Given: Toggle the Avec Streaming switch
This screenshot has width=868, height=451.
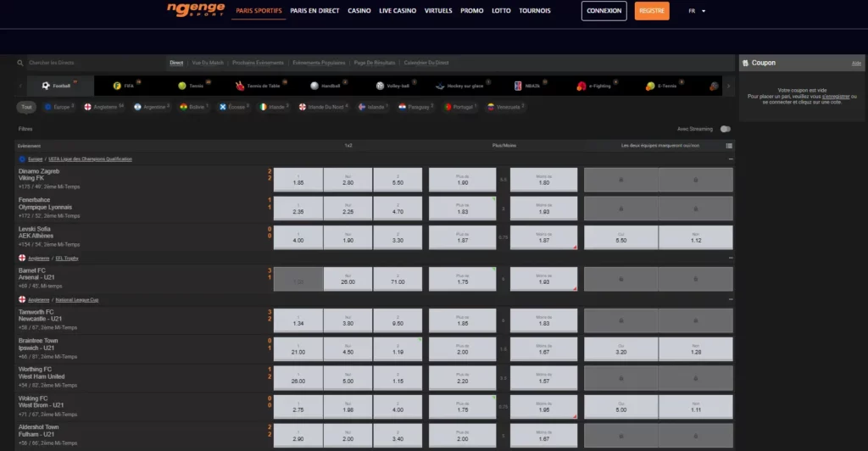Looking at the screenshot, I should (x=726, y=129).
